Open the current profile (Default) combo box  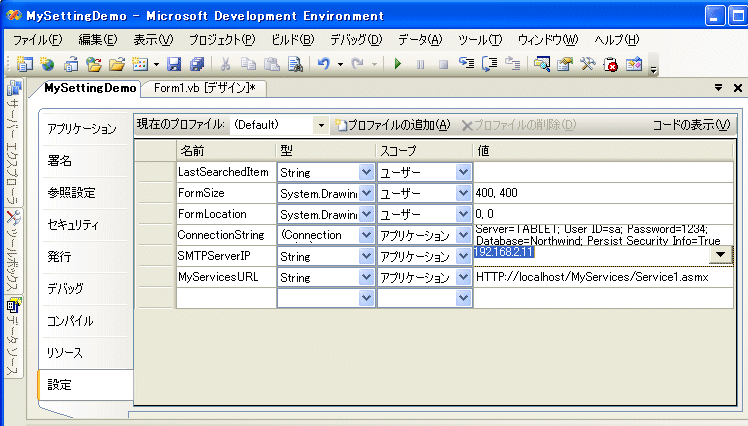click(280, 125)
